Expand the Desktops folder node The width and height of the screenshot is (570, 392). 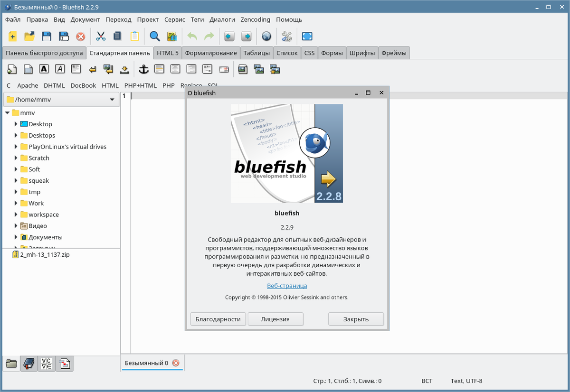(16, 135)
